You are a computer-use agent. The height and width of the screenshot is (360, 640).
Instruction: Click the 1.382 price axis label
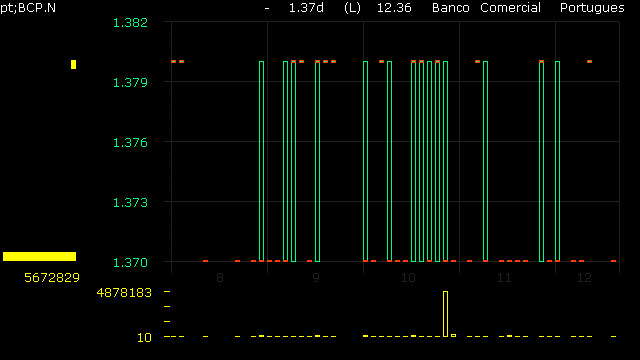point(130,23)
